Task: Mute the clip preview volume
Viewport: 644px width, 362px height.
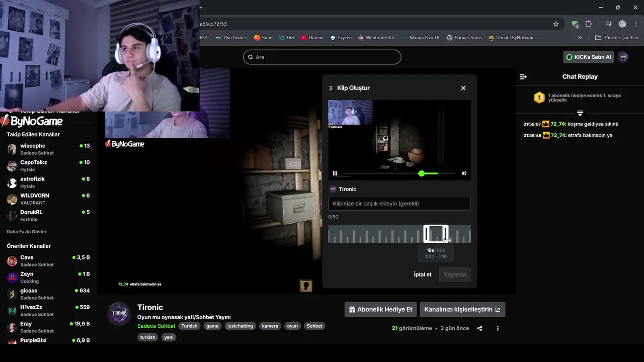Action: click(464, 173)
